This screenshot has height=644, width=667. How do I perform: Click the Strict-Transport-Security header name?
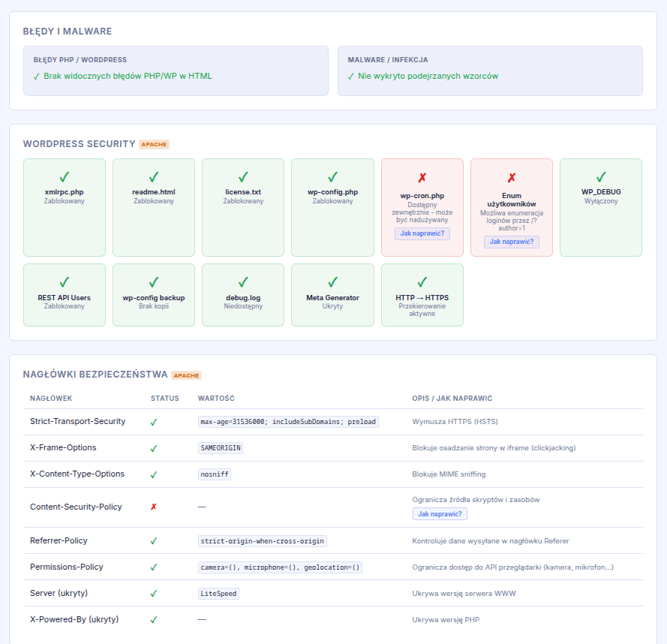[78, 421]
